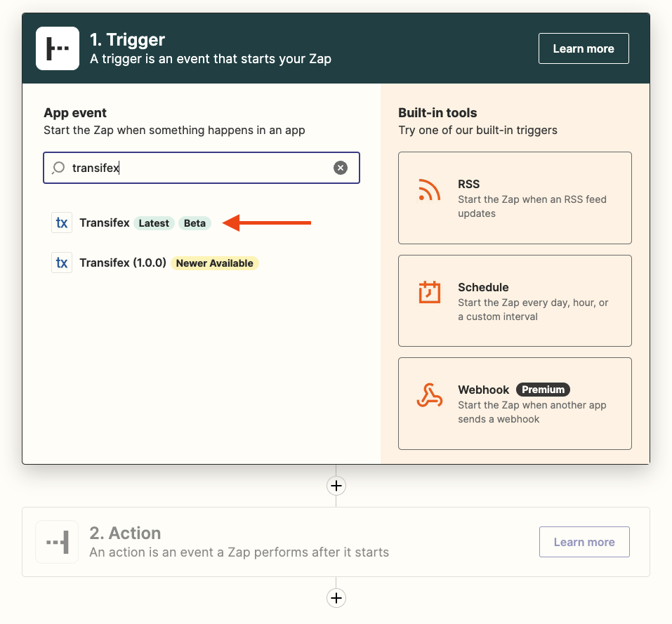Open the Schedule built-in tool icon
Image resolution: width=672 pixels, height=624 pixels.
pos(429,293)
